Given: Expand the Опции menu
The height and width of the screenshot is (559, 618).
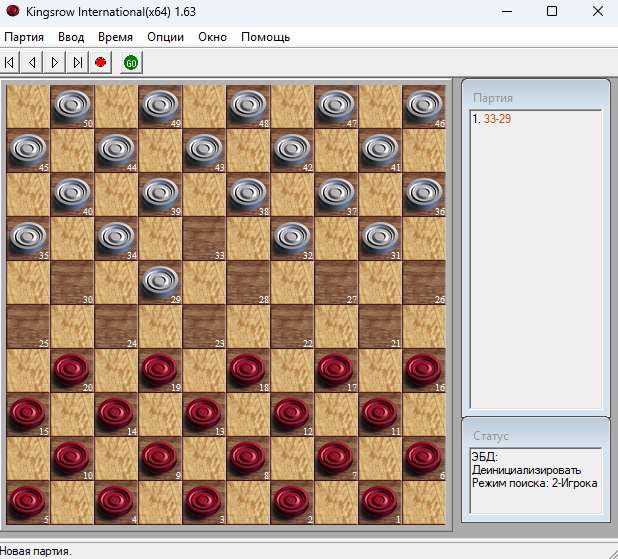Looking at the screenshot, I should (165, 37).
